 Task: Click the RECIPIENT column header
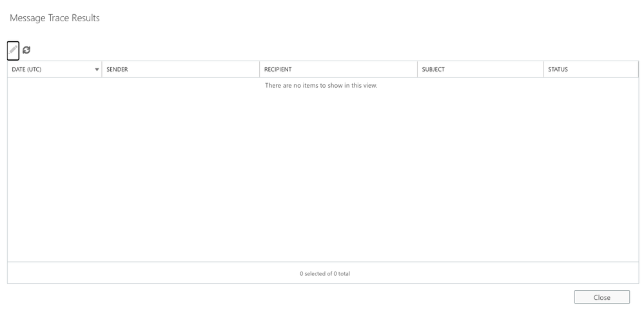pos(338,70)
